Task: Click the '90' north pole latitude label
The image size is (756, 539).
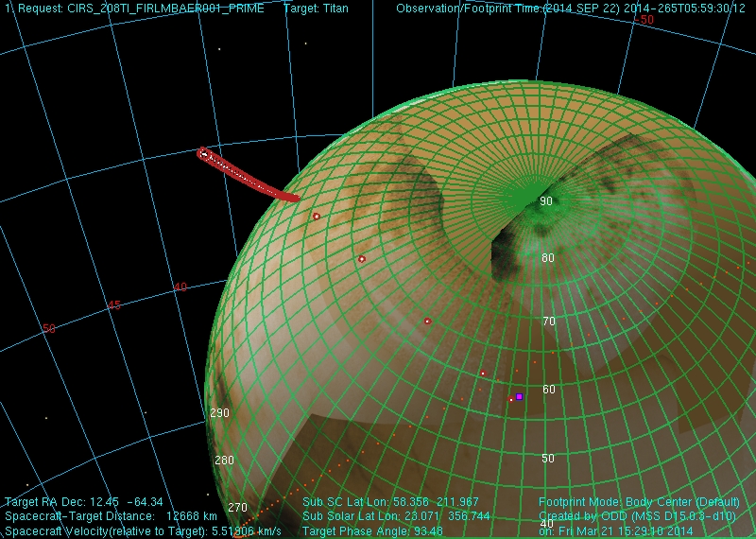Action: (546, 201)
